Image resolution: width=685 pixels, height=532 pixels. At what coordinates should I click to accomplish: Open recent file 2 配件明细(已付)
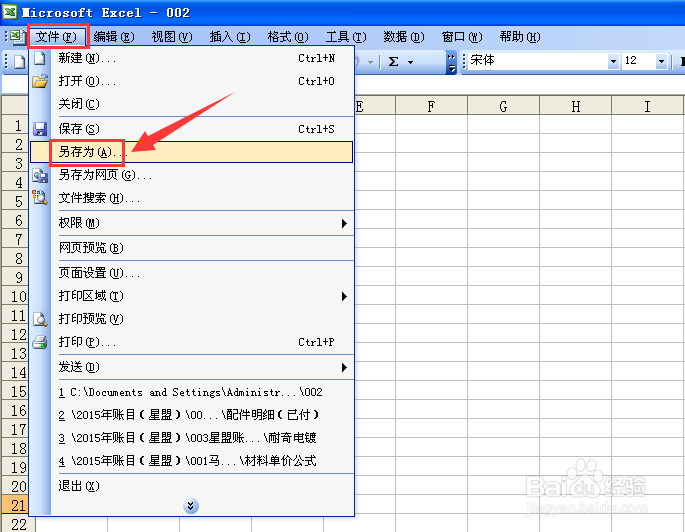(192, 415)
